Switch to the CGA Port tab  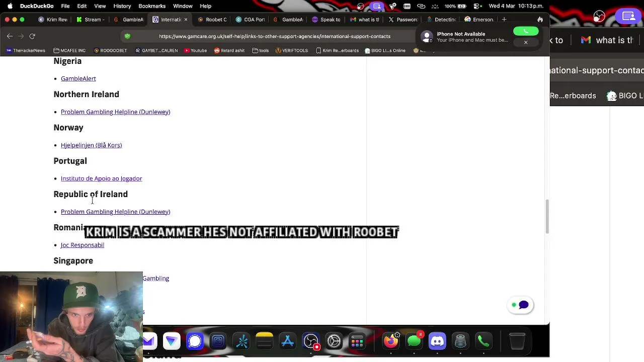pyautogui.click(x=251, y=20)
